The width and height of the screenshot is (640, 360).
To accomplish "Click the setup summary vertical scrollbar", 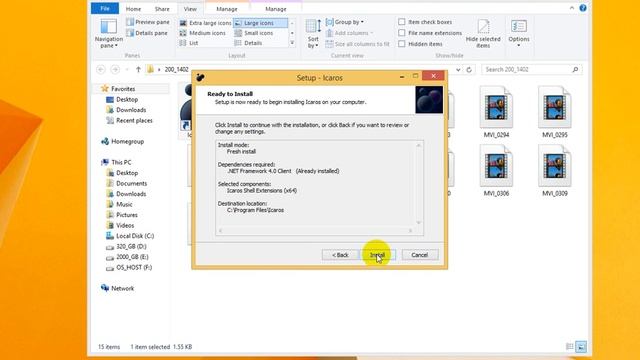I will [418, 184].
